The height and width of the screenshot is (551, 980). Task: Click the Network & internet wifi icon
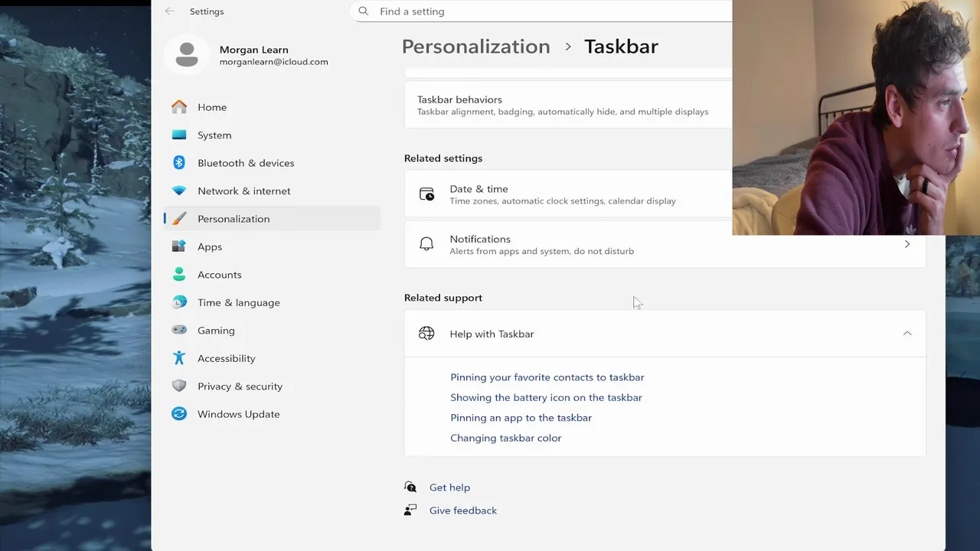(179, 191)
